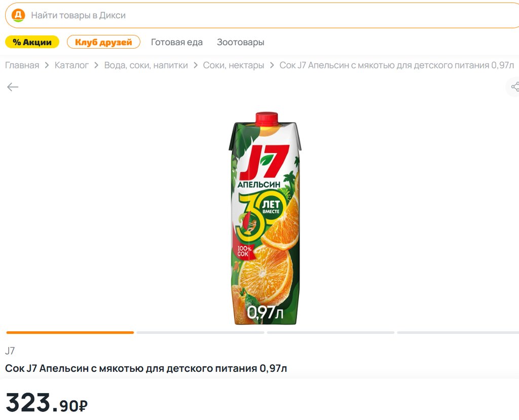The image size is (519, 420).
Task: Open the J7 orange juice carton image
Action: coord(264,218)
